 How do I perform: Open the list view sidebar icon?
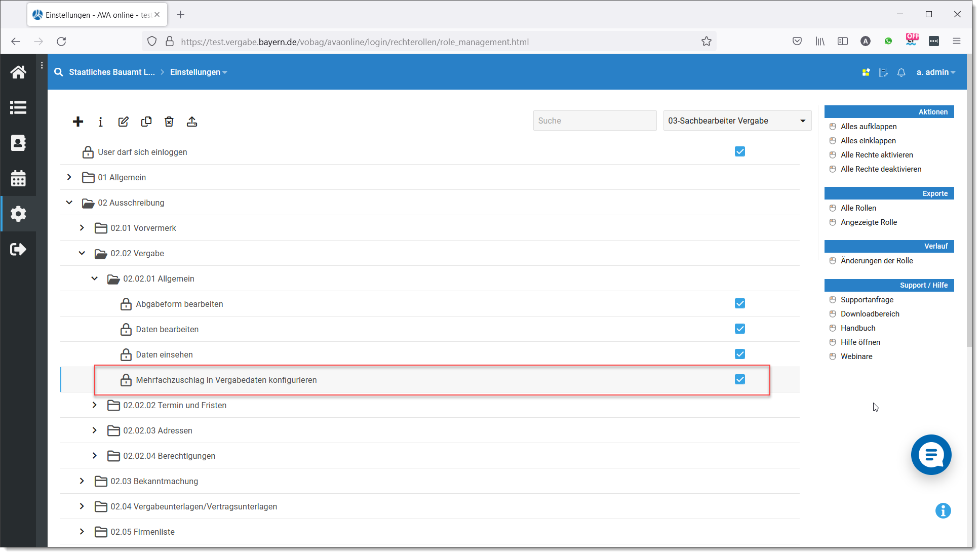click(18, 107)
